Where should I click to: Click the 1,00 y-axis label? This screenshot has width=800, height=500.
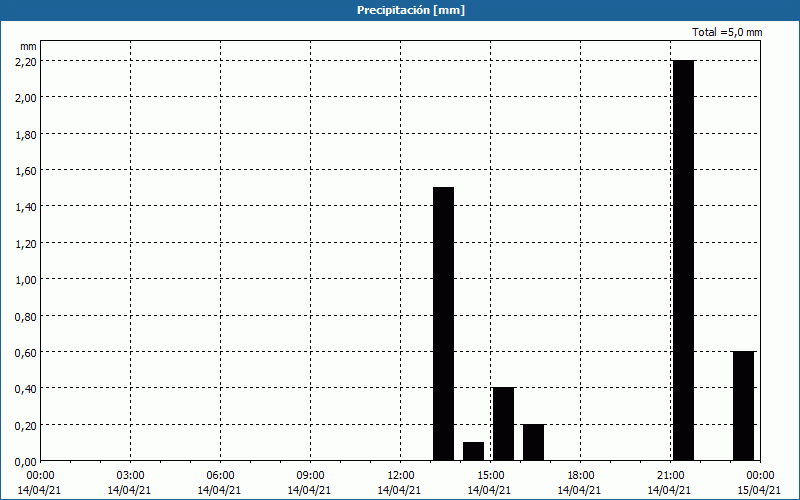click(26, 280)
